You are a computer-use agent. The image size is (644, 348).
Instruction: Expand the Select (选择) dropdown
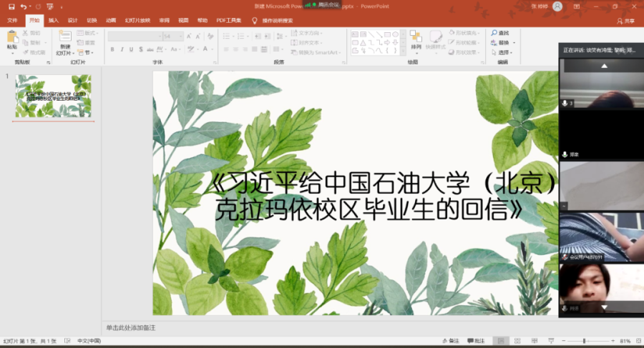point(504,52)
